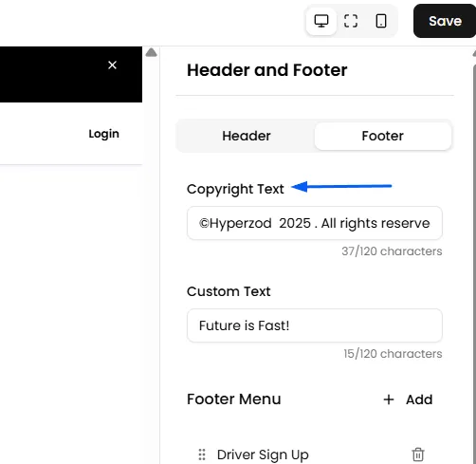Screen dimensions: 476x464
Task: Switch to desktop preview mode
Action: coord(321,21)
